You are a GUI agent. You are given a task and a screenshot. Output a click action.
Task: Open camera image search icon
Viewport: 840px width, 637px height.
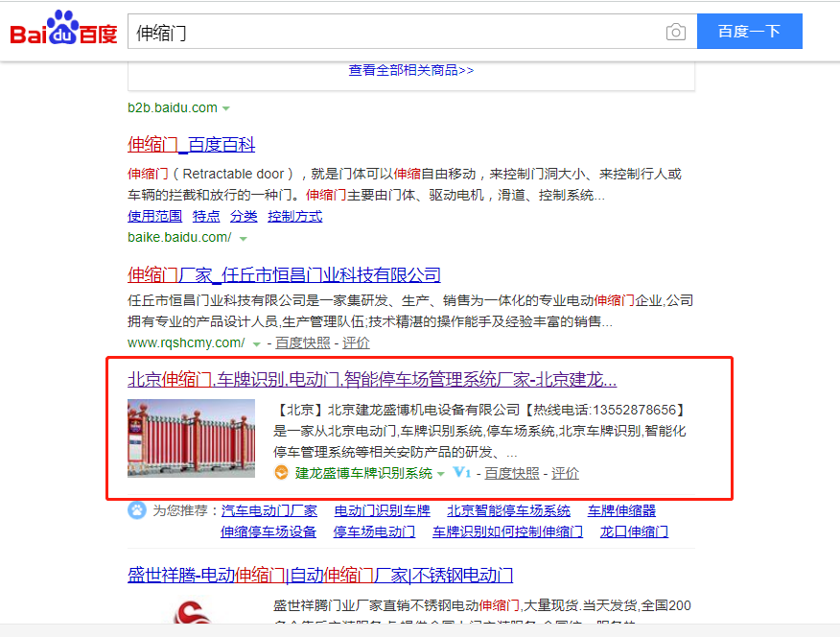tap(676, 32)
